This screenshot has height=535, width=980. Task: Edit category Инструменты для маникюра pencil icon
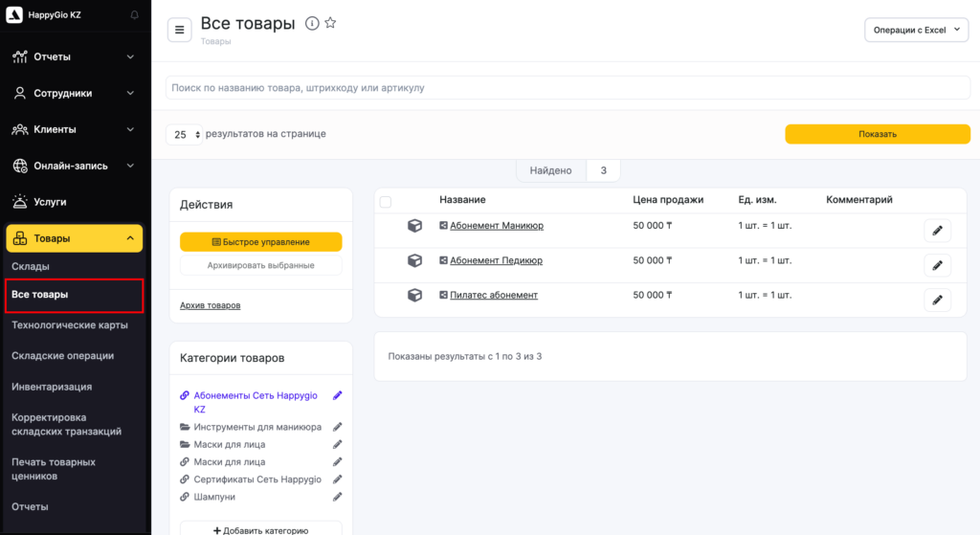[x=337, y=427]
